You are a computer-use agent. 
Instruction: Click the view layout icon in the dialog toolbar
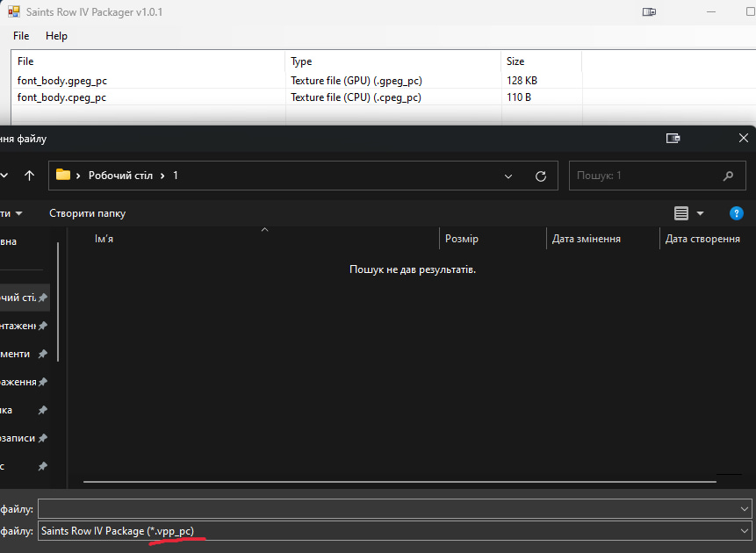pos(680,213)
